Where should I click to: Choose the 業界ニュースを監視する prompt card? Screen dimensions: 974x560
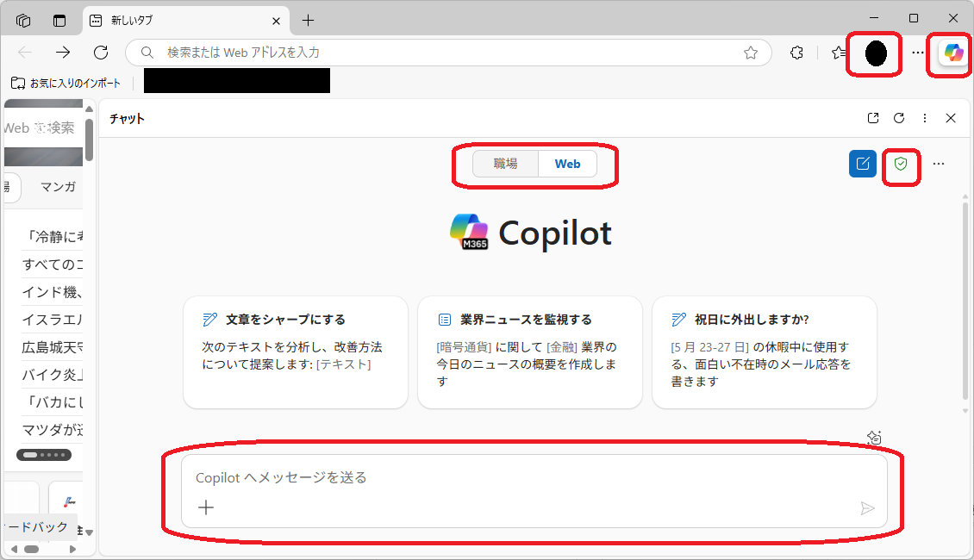pos(530,352)
